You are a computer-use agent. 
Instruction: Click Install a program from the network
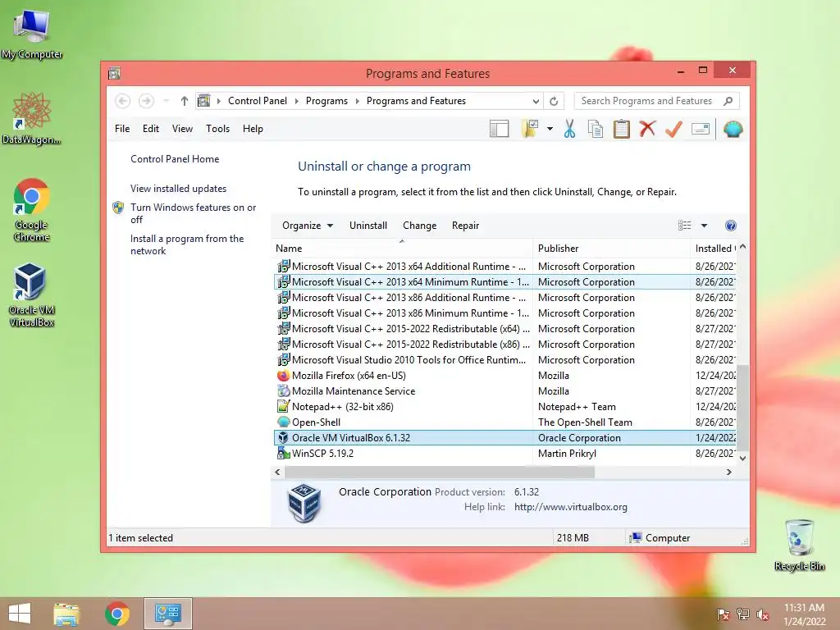point(187,244)
